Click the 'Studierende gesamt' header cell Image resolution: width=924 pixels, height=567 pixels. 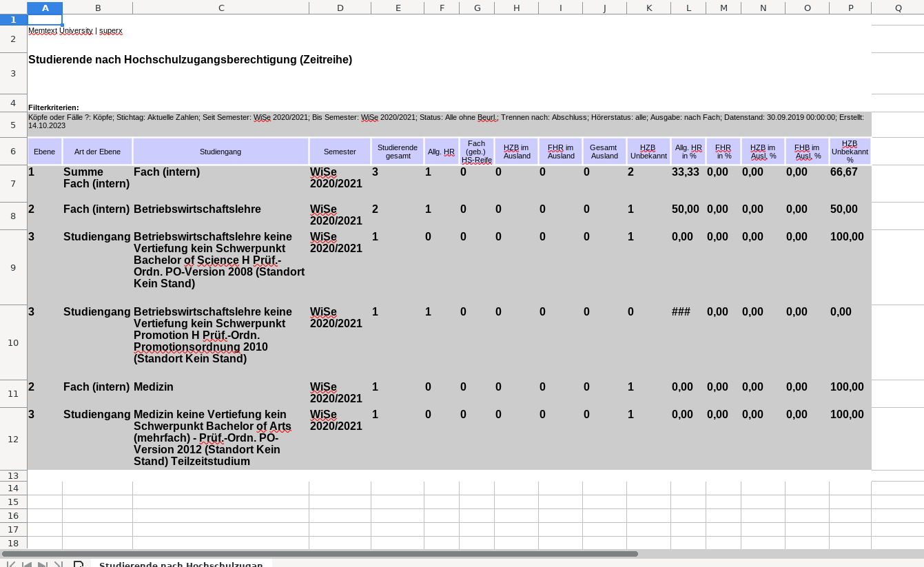pos(398,152)
